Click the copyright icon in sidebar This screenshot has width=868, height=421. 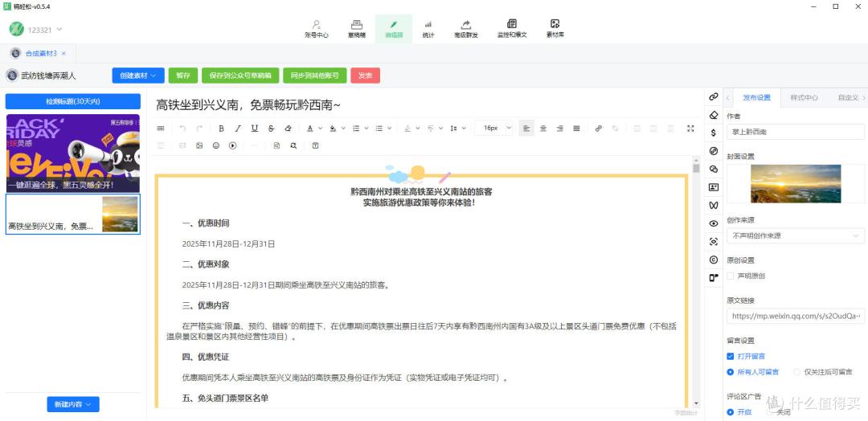pos(714,260)
